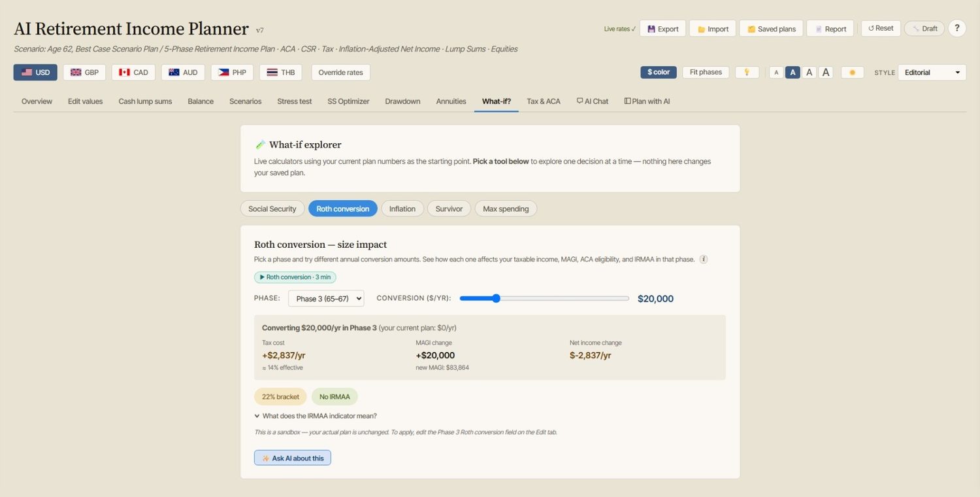Generate the Report document
This screenshot has height=497, width=980.
tap(830, 29)
